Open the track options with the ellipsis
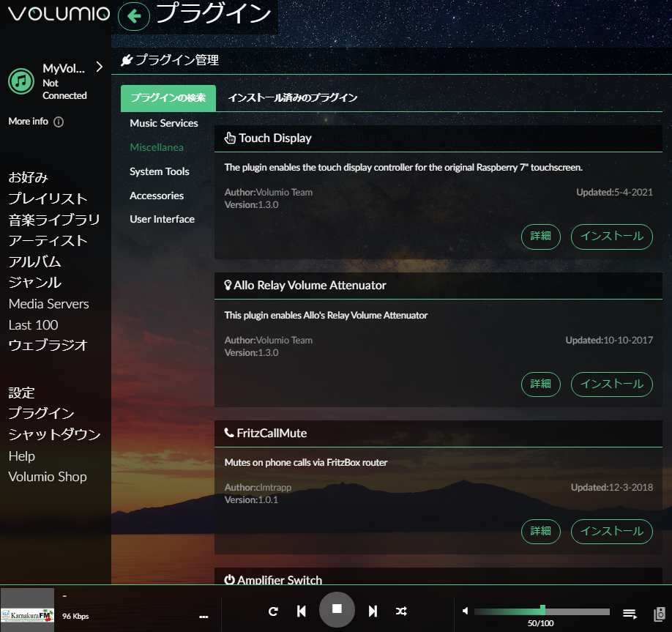The height and width of the screenshot is (632, 672). pyautogui.click(x=203, y=617)
